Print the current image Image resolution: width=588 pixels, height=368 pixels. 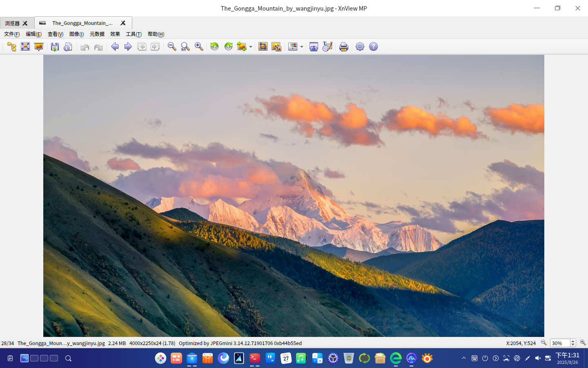pos(344,47)
